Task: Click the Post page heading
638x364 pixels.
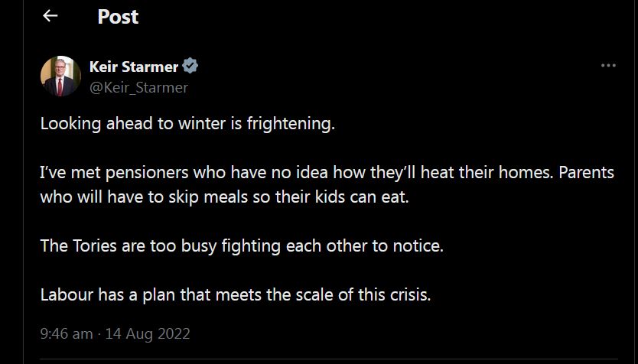Action: tap(118, 16)
